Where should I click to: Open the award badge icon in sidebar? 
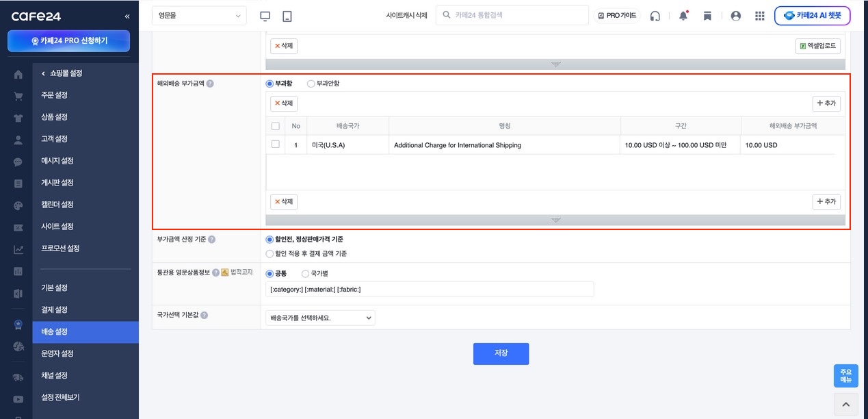click(18, 325)
